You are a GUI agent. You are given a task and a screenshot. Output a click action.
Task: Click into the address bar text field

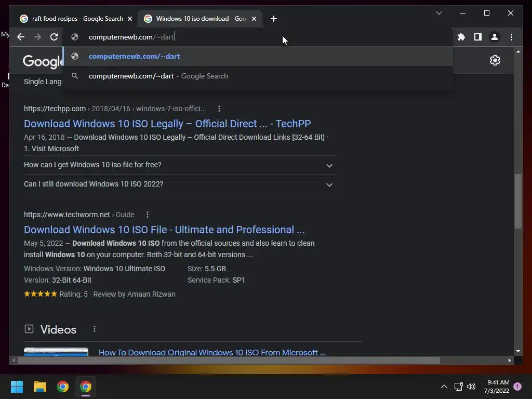click(258, 37)
